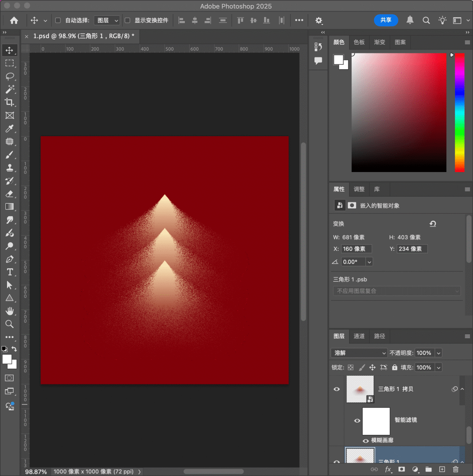Viewport: 473px width, 476px height.
Task: Open the 不透明度 opacity dropdown arrow
Action: pyautogui.click(x=438, y=353)
